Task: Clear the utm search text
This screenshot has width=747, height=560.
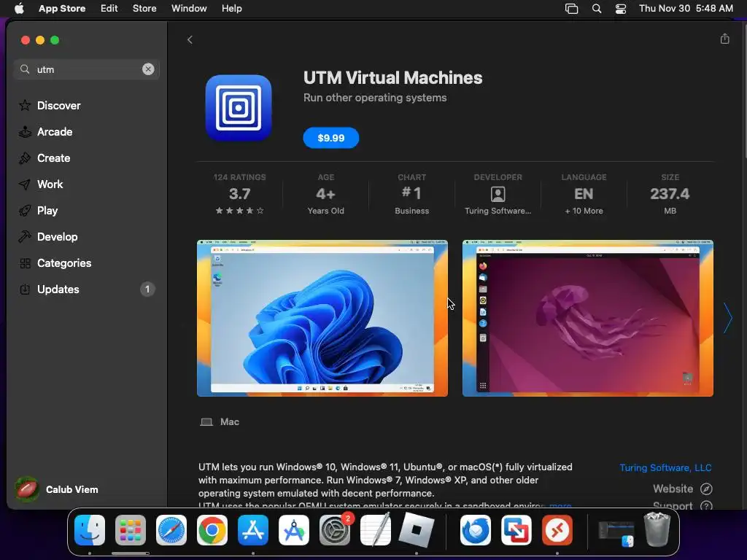Action: (148, 69)
